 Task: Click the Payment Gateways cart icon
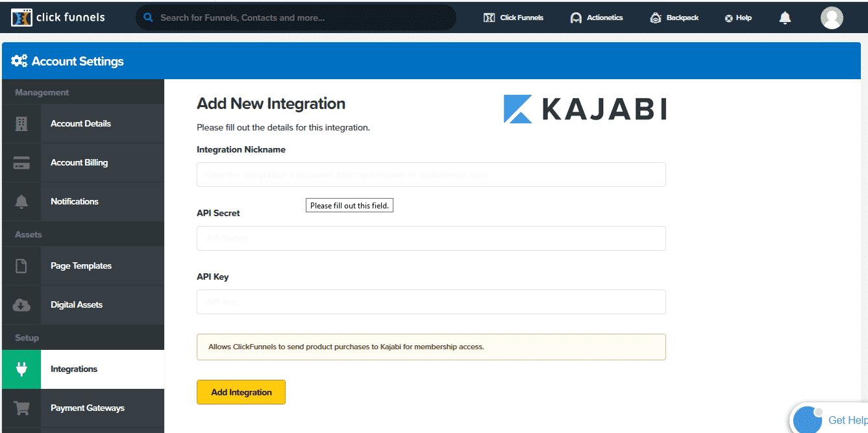pyautogui.click(x=21, y=408)
